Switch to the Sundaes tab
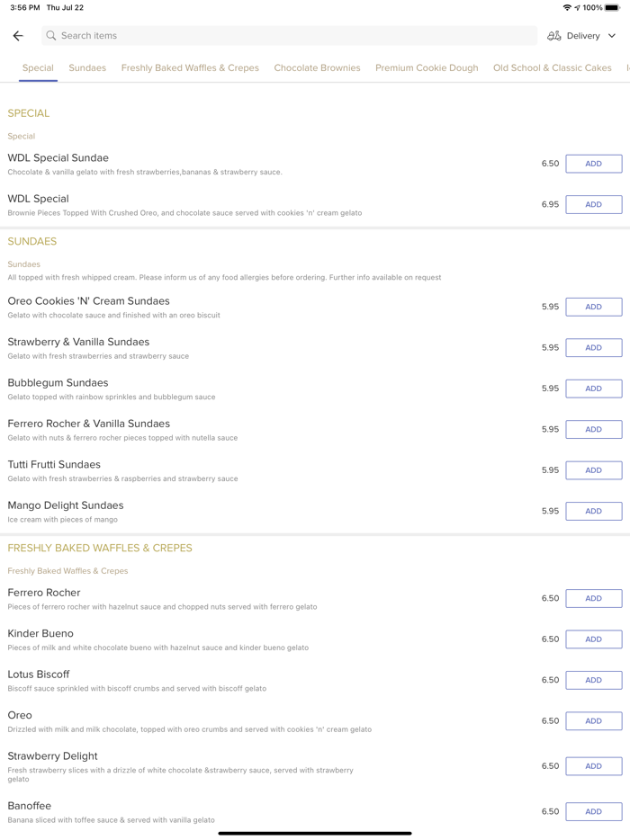Viewport: 630px width, 840px height. pyautogui.click(x=87, y=67)
